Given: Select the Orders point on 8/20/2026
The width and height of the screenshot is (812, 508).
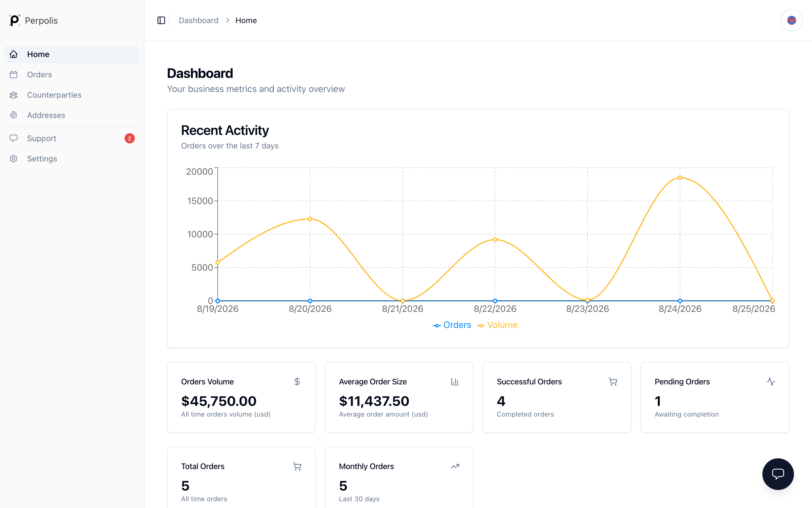Looking at the screenshot, I should tap(310, 301).
